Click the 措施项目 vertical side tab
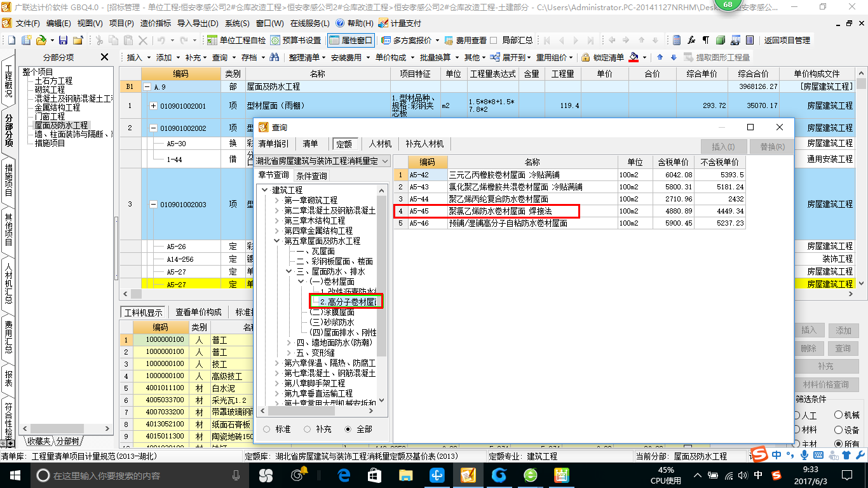 pos(8,180)
